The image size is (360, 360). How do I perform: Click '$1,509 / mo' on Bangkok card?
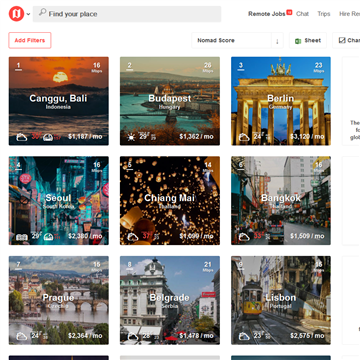[307, 236]
